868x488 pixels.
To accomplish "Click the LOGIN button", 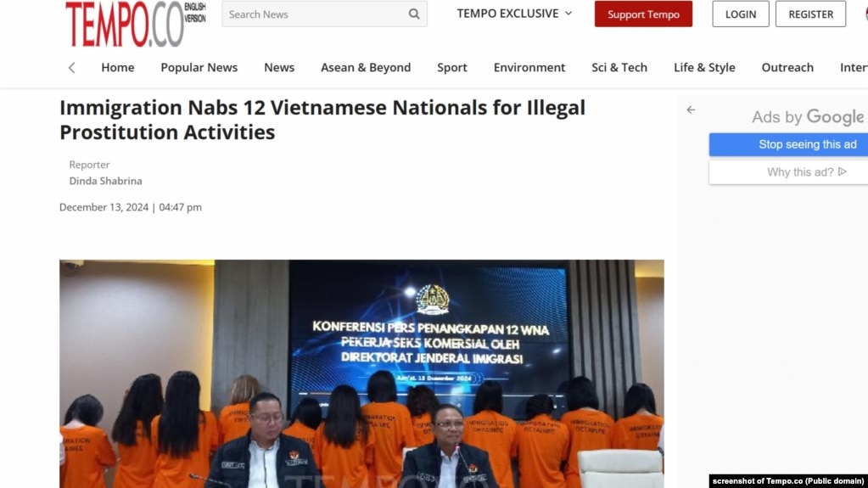I will (740, 14).
